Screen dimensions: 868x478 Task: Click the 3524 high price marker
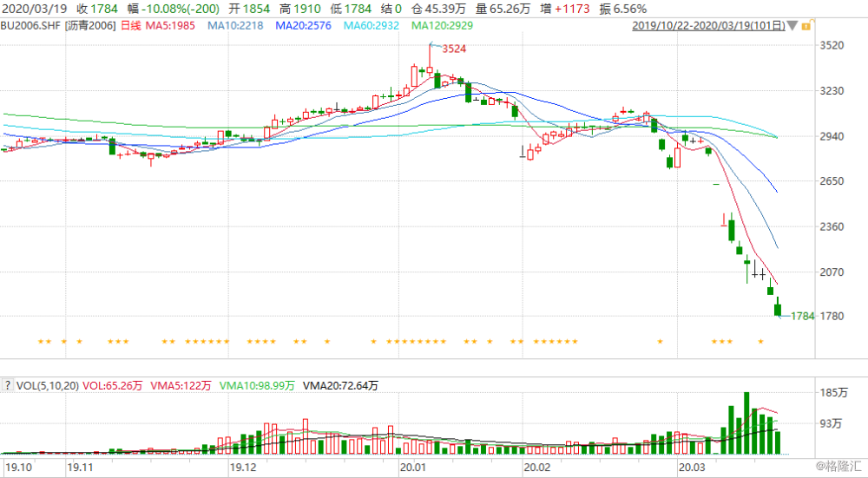(455, 49)
